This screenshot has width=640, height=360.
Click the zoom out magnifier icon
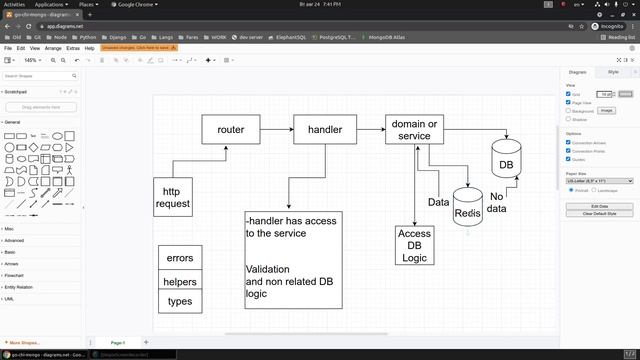pos(63,60)
